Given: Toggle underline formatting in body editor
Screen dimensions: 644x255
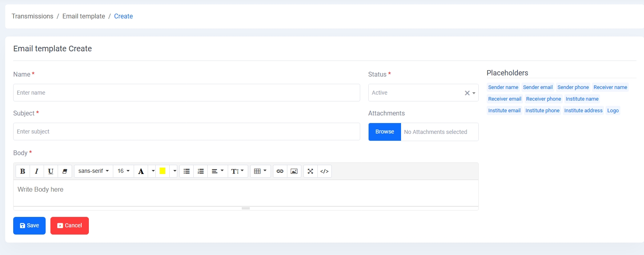Looking at the screenshot, I should point(51,171).
